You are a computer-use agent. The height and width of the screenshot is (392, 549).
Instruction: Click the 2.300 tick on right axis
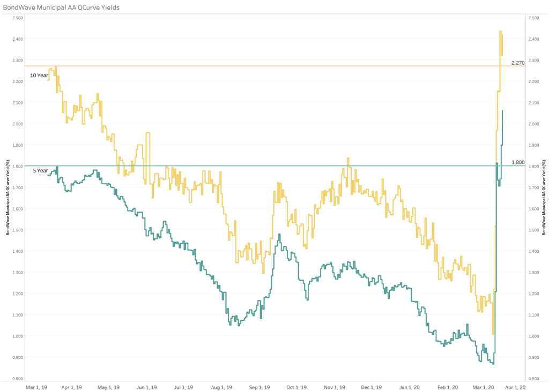tap(533, 61)
